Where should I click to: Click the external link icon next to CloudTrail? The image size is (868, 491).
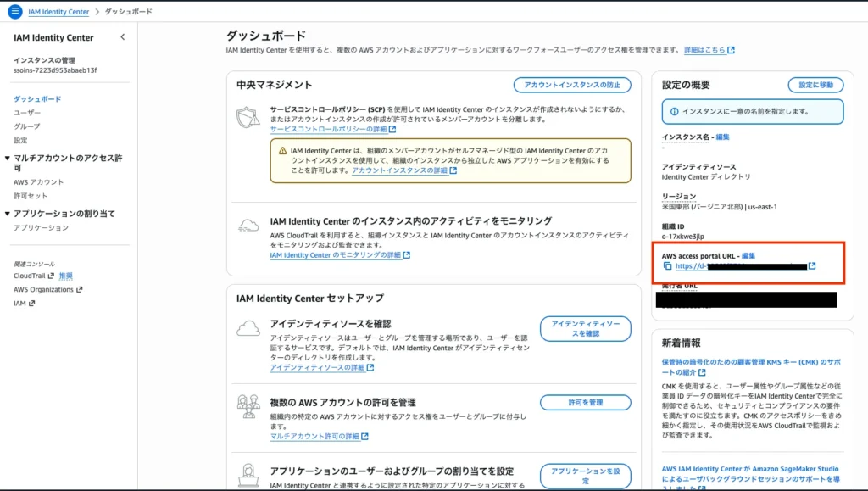pyautogui.click(x=52, y=276)
